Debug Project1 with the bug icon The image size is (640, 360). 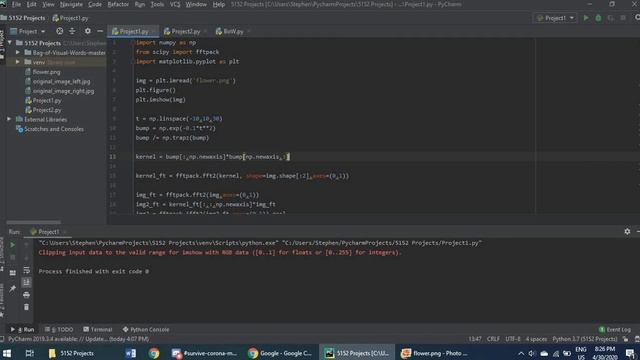click(x=598, y=18)
